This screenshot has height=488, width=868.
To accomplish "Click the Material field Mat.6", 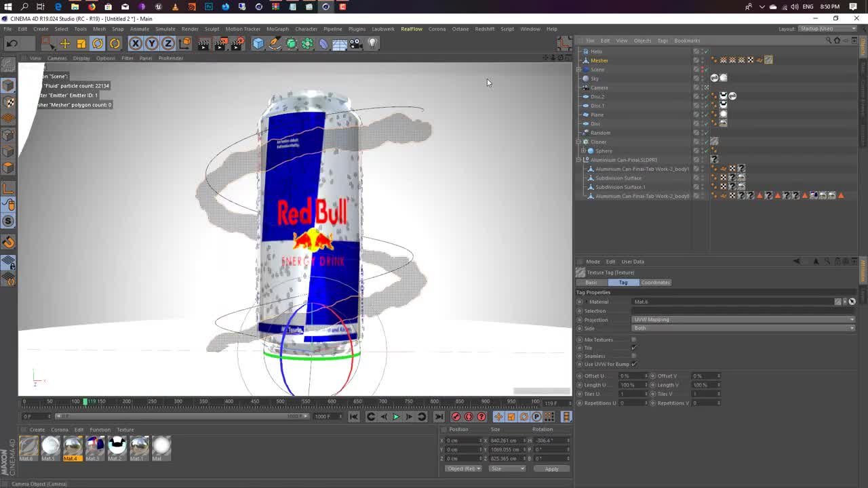I will pos(733,302).
